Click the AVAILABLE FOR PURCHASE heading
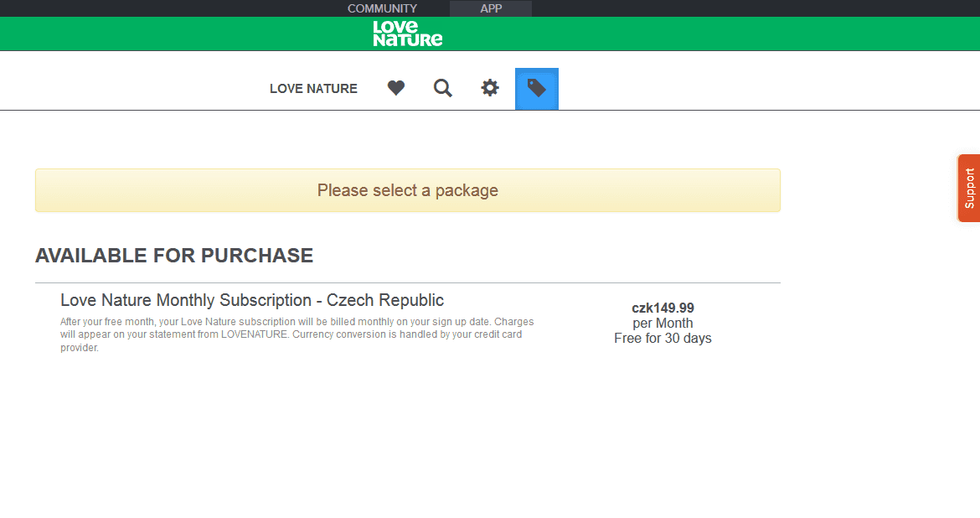 tap(174, 256)
